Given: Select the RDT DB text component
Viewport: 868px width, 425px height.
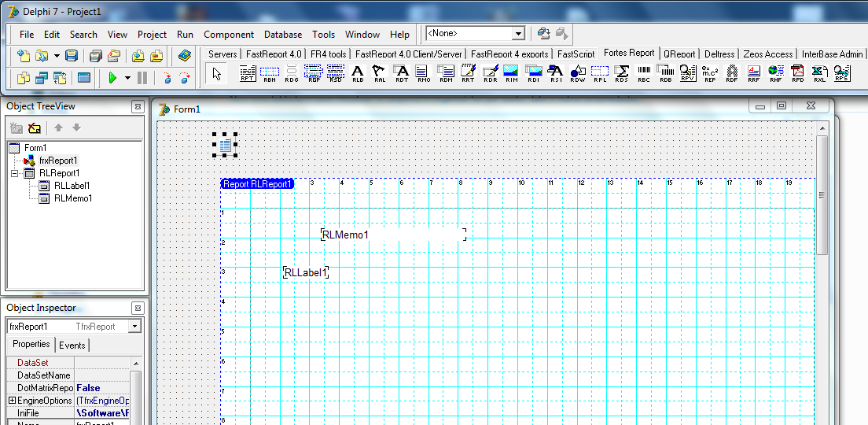Looking at the screenshot, I should [x=402, y=72].
